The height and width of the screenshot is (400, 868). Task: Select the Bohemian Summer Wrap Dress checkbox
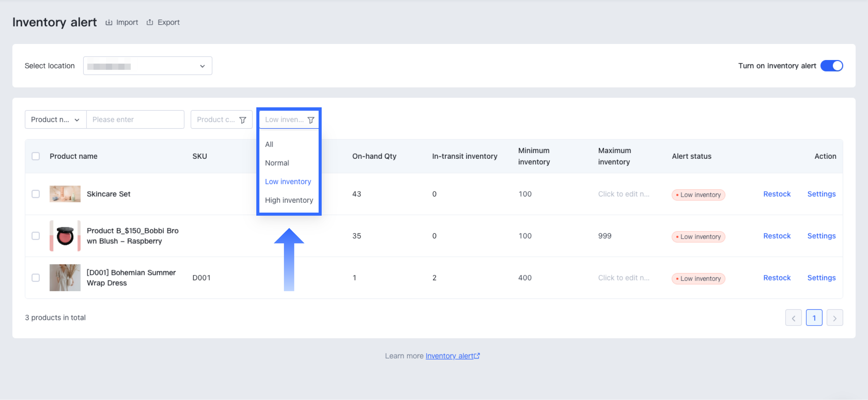coord(36,278)
